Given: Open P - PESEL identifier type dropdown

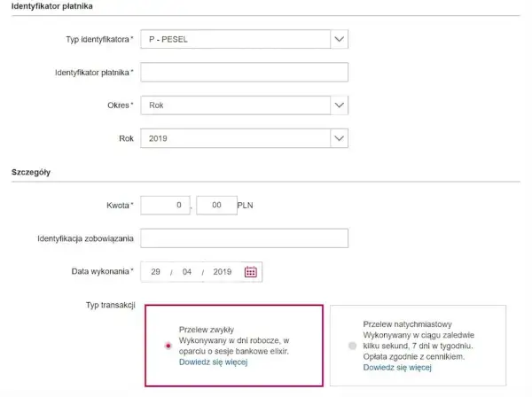Looking at the screenshot, I should 245,39.
